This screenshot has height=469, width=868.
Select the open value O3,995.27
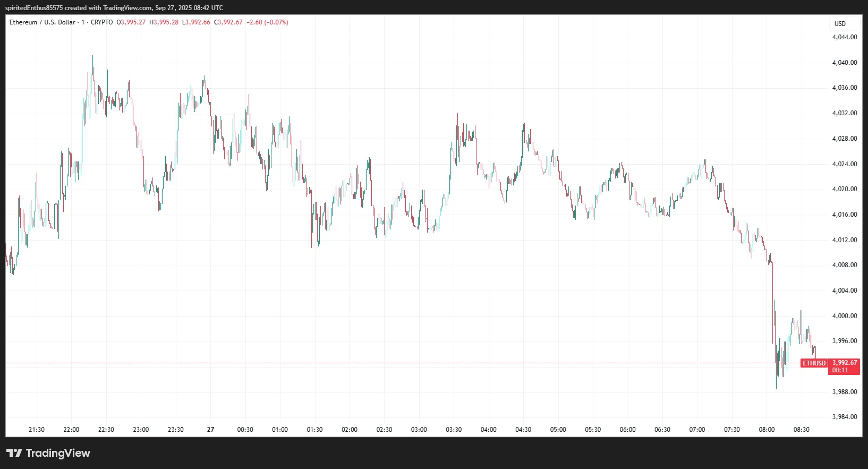click(131, 22)
